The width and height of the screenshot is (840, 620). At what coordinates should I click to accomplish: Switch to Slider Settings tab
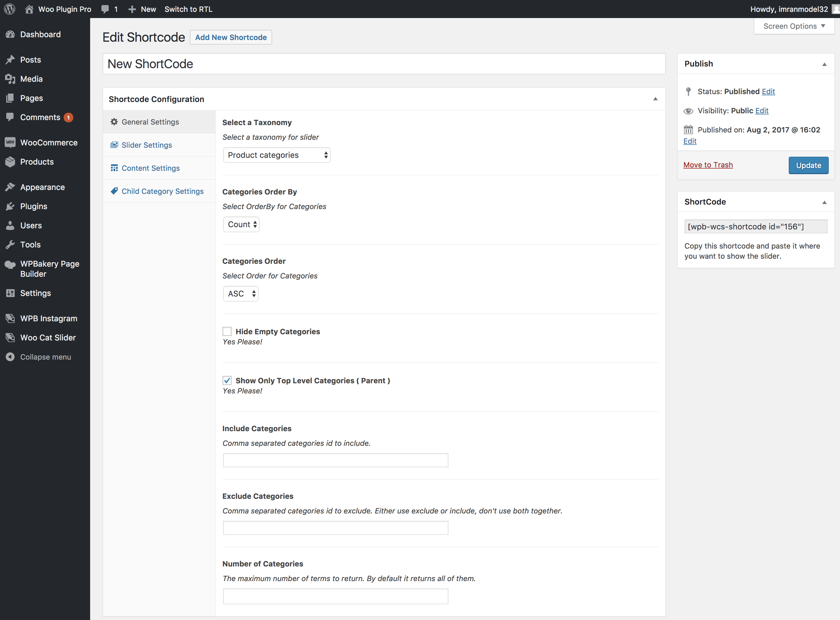[159, 145]
